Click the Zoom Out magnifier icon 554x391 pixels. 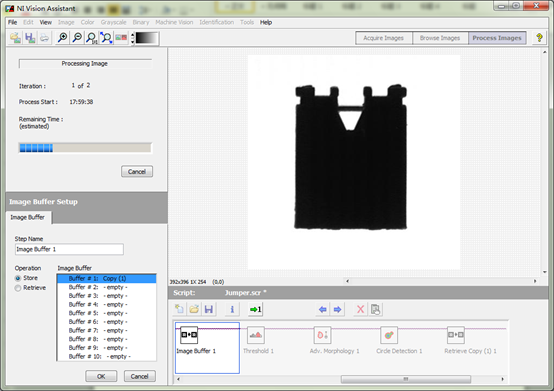coord(77,37)
